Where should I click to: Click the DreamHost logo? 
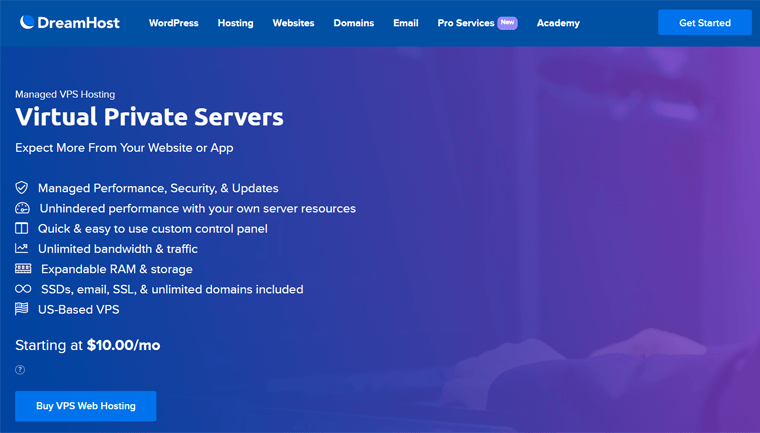pos(70,22)
